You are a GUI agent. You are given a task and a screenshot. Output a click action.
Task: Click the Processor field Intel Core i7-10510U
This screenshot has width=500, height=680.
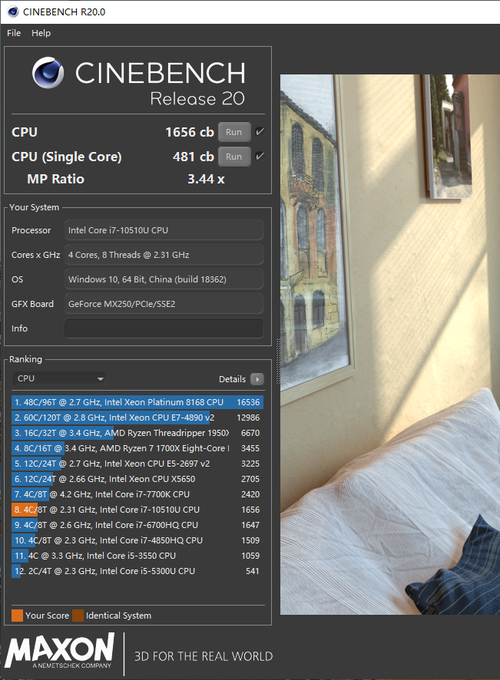164,230
